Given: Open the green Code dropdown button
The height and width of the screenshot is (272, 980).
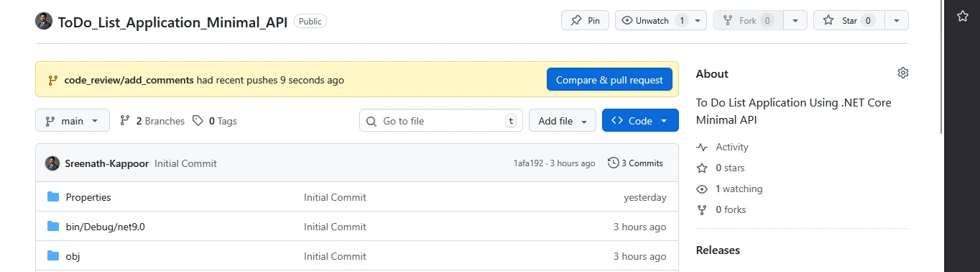Looking at the screenshot, I should (640, 121).
